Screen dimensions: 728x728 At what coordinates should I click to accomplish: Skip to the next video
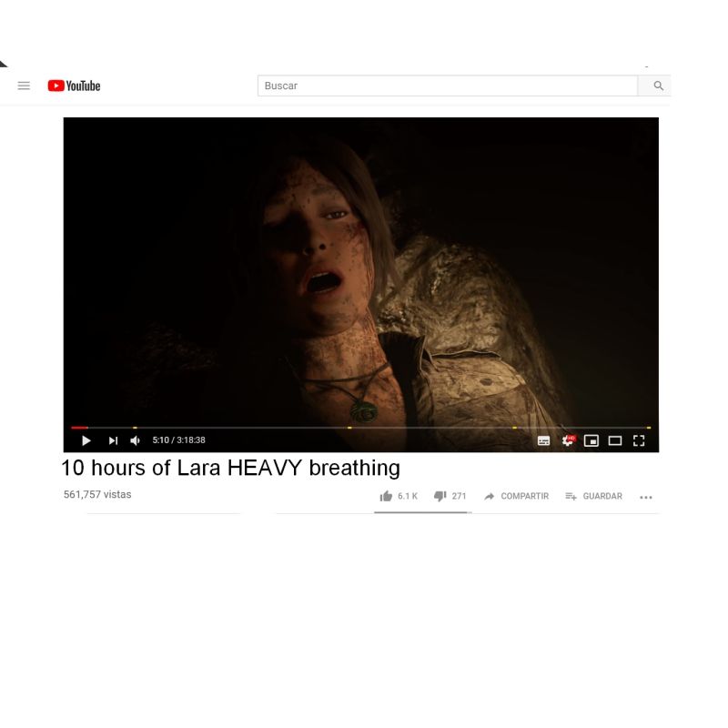pos(113,440)
